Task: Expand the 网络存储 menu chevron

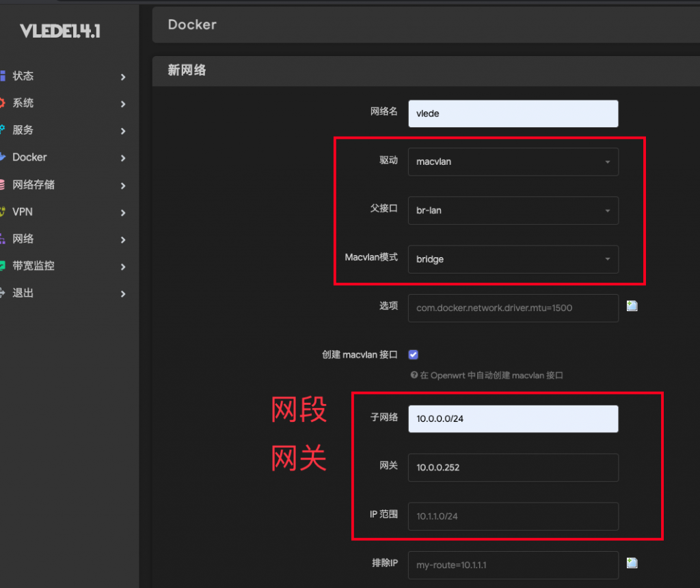Action: 123,186
